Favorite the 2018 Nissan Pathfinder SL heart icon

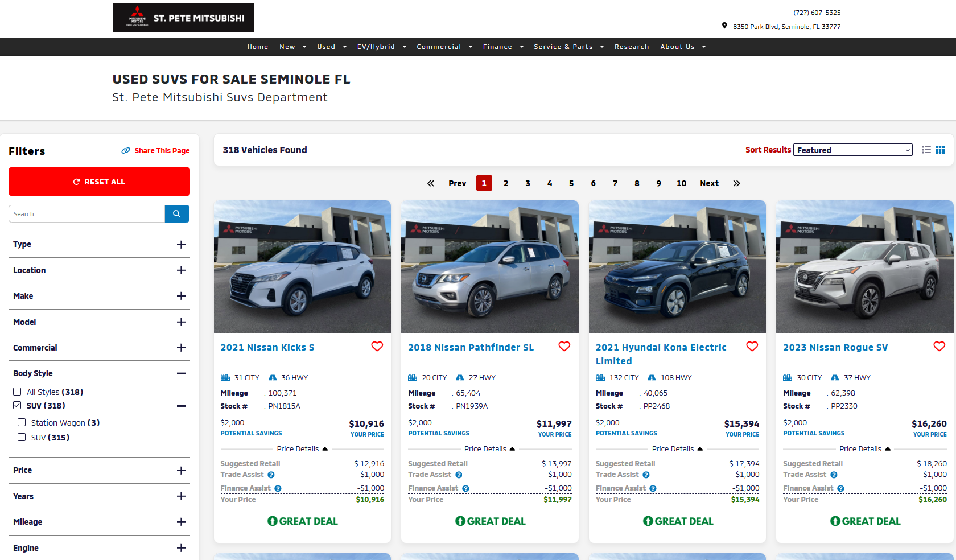[x=564, y=347]
